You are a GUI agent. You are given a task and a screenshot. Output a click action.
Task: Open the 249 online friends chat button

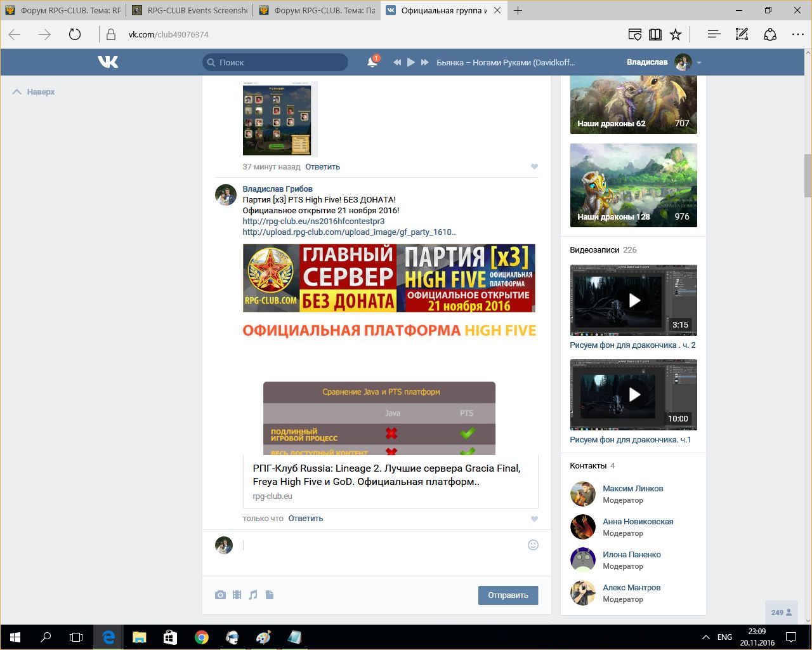(x=781, y=613)
